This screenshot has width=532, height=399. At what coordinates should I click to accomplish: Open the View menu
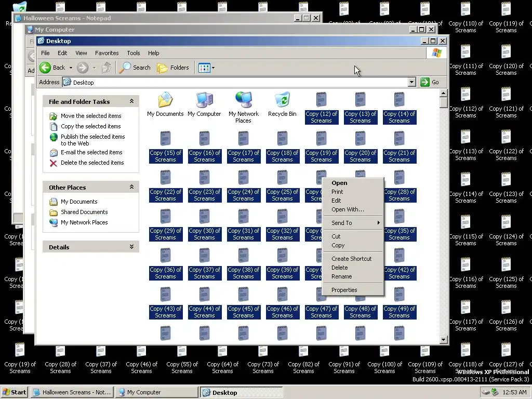[x=81, y=53]
